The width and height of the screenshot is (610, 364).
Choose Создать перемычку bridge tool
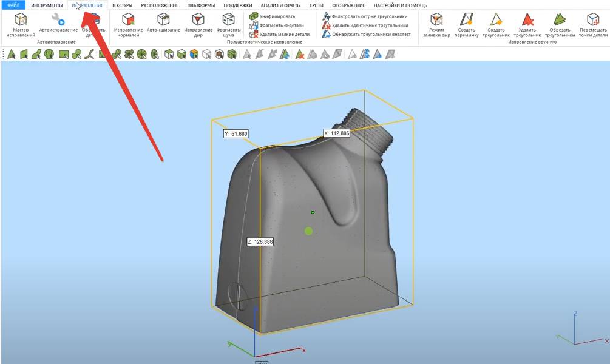[466, 24]
